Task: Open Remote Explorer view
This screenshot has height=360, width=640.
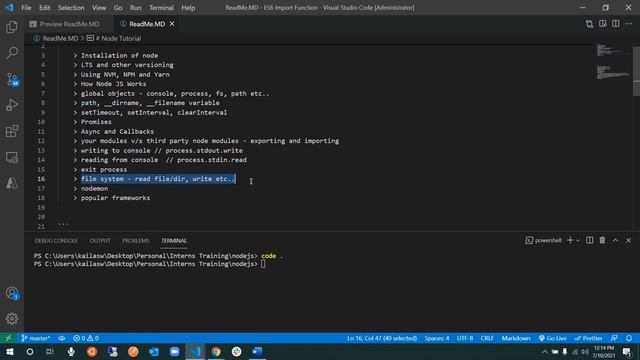Action: click(x=12, y=157)
